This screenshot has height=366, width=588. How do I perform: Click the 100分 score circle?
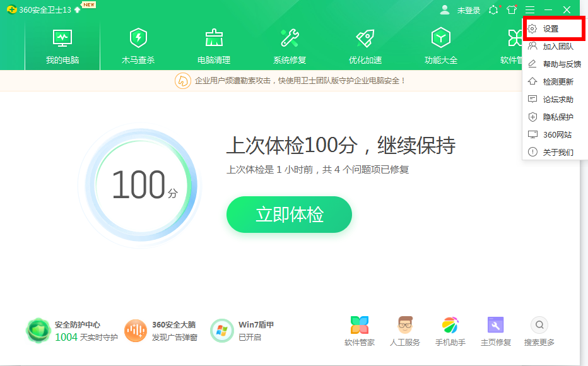pos(140,185)
